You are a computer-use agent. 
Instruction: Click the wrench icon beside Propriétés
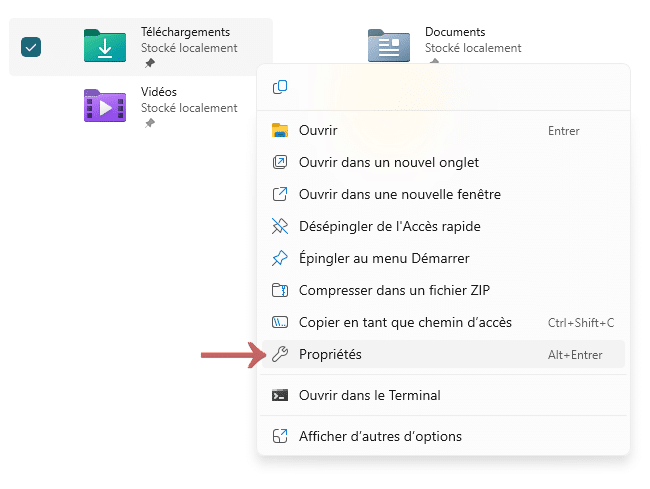coord(280,355)
